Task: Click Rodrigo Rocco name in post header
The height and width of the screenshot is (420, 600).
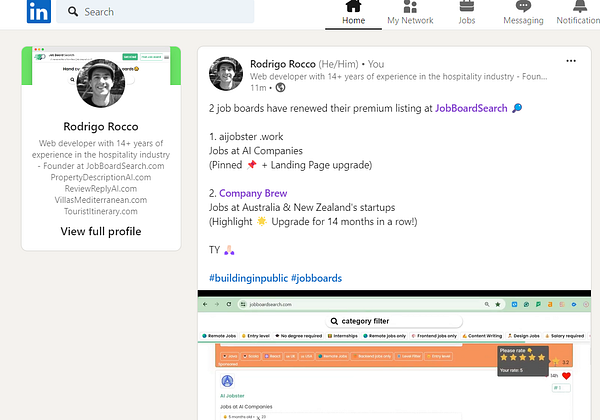Action: click(x=283, y=64)
